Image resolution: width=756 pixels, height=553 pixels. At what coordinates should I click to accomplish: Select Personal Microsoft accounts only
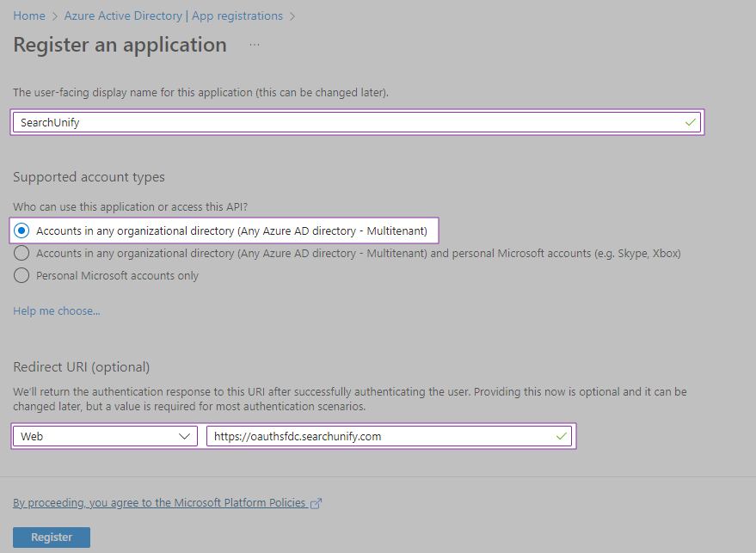pyautogui.click(x=22, y=276)
